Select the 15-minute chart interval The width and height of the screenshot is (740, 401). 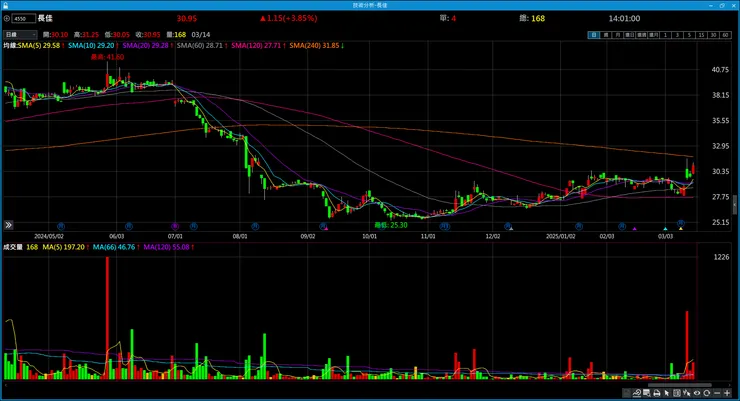[x=702, y=35]
